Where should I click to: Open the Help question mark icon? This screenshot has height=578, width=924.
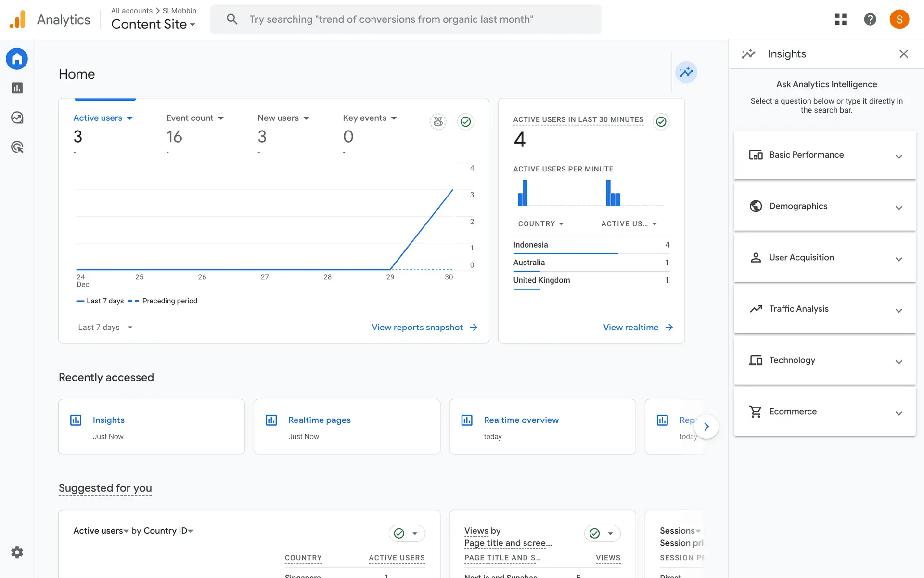coord(870,19)
